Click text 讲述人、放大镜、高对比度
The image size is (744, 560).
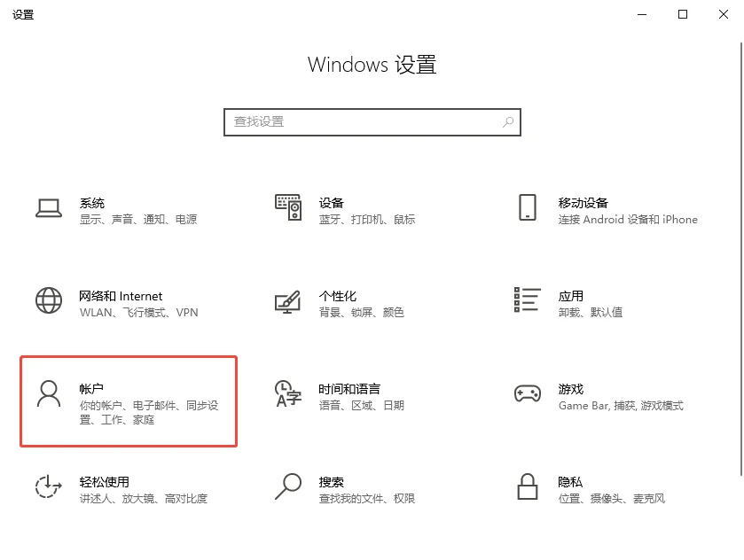pos(144,499)
